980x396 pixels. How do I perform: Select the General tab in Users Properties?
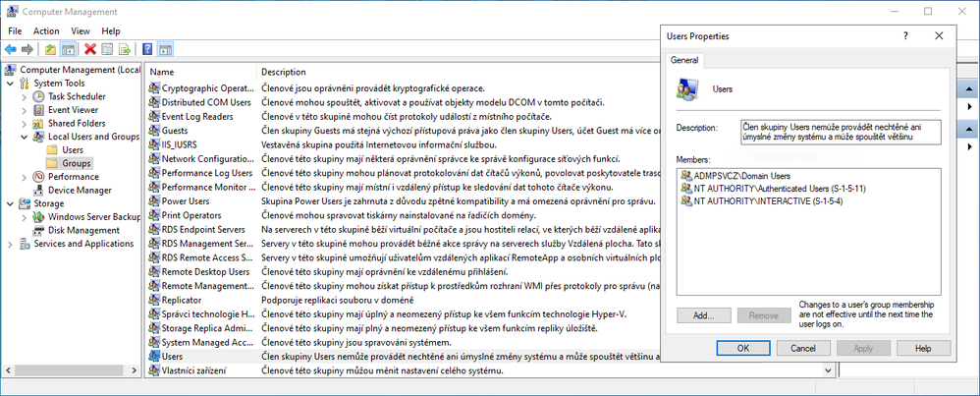pyautogui.click(x=685, y=61)
